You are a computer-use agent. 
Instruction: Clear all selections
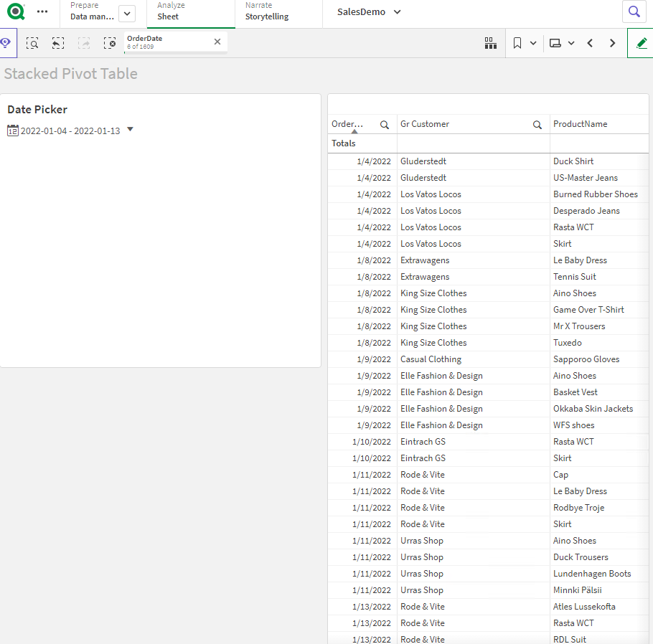pos(110,43)
